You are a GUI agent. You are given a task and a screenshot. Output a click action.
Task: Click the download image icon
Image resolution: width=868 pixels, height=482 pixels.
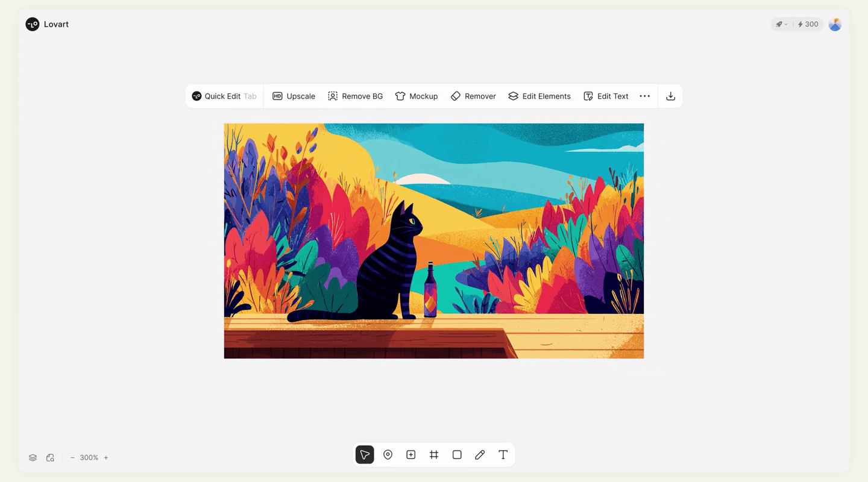pos(670,96)
